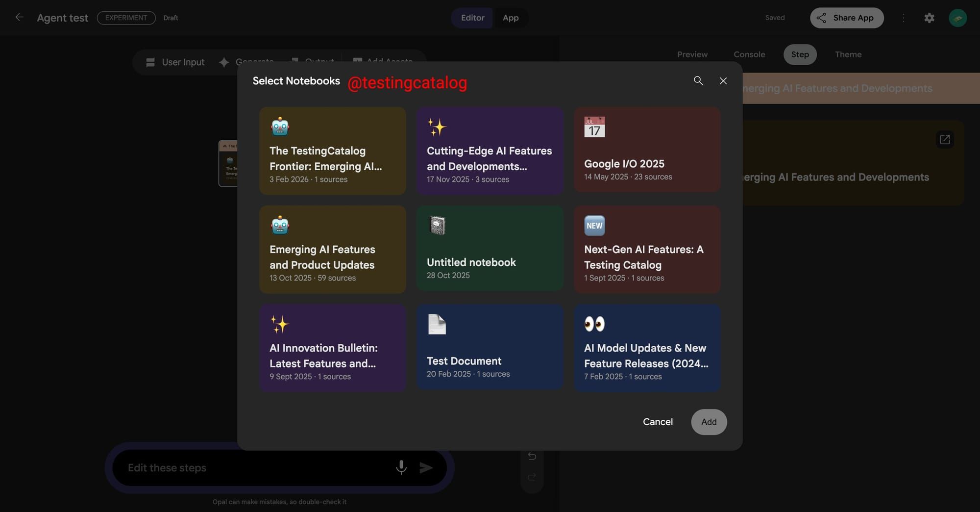
Task: Click the EXPERIMENT badge
Action: click(126, 18)
